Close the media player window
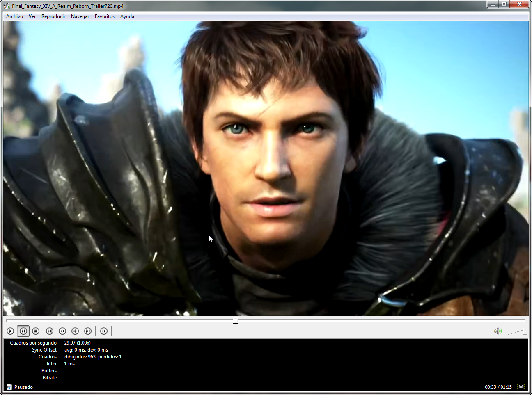Viewport: 532px width, 395px height. 519,4
